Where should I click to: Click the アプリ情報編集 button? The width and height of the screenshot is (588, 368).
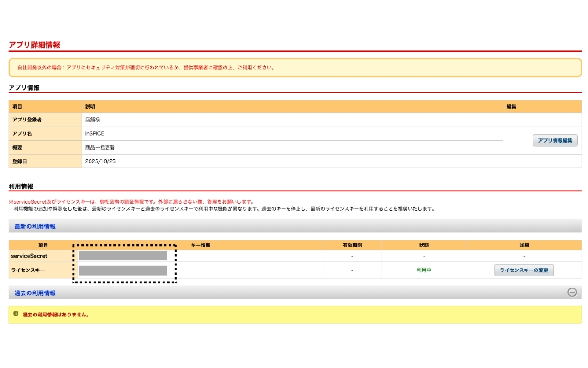click(x=555, y=140)
